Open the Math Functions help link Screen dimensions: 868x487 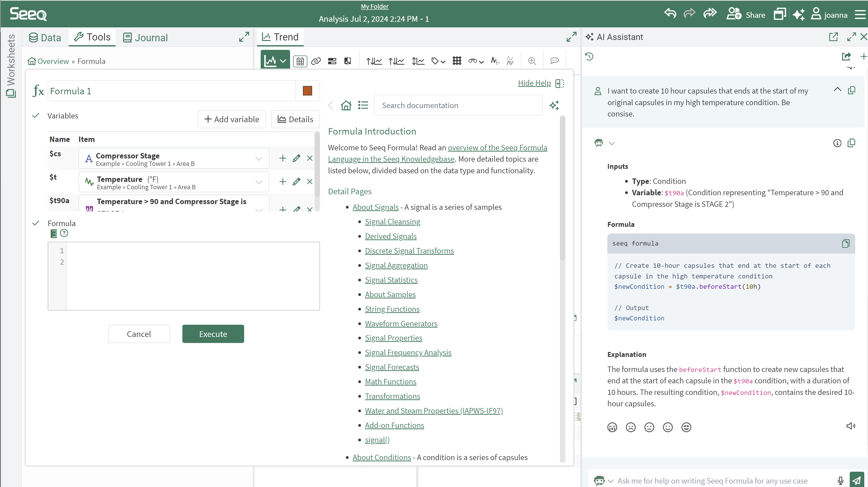click(x=391, y=382)
